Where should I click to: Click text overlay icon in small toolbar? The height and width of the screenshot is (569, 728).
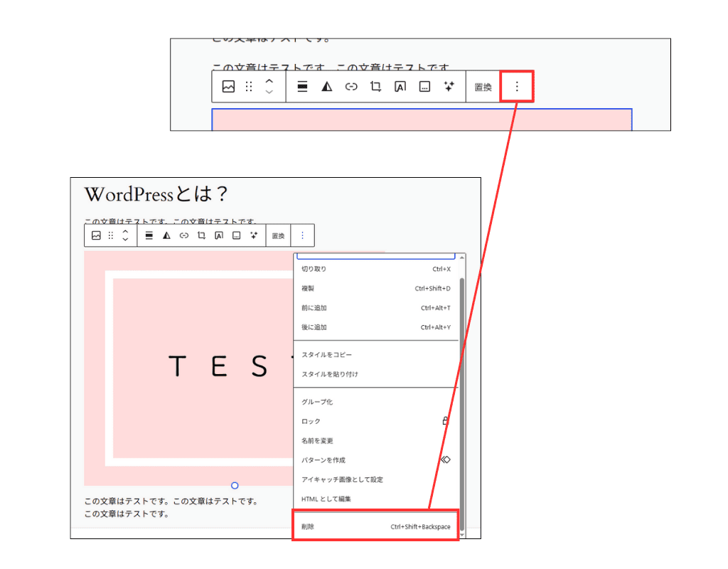[x=219, y=235]
